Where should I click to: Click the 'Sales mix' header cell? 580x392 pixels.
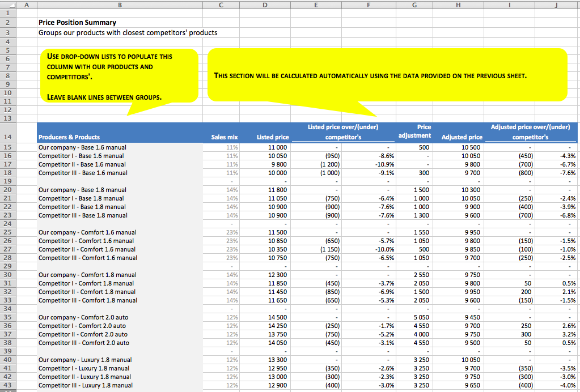(224, 137)
